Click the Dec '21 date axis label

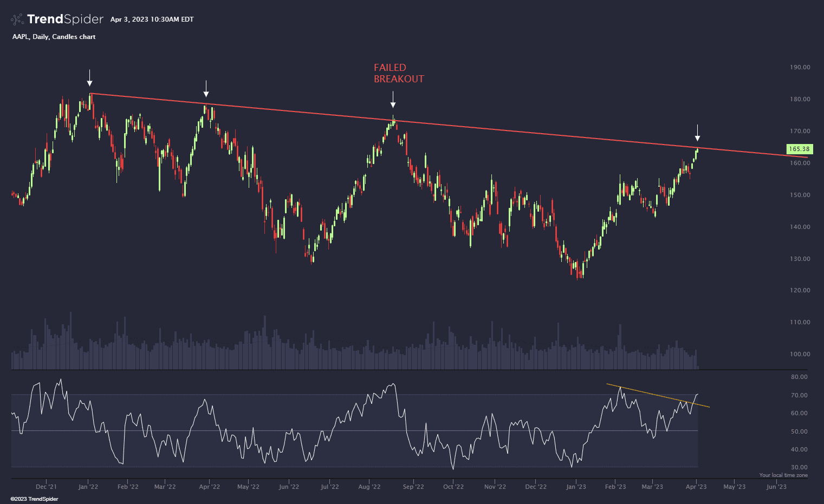(46, 487)
